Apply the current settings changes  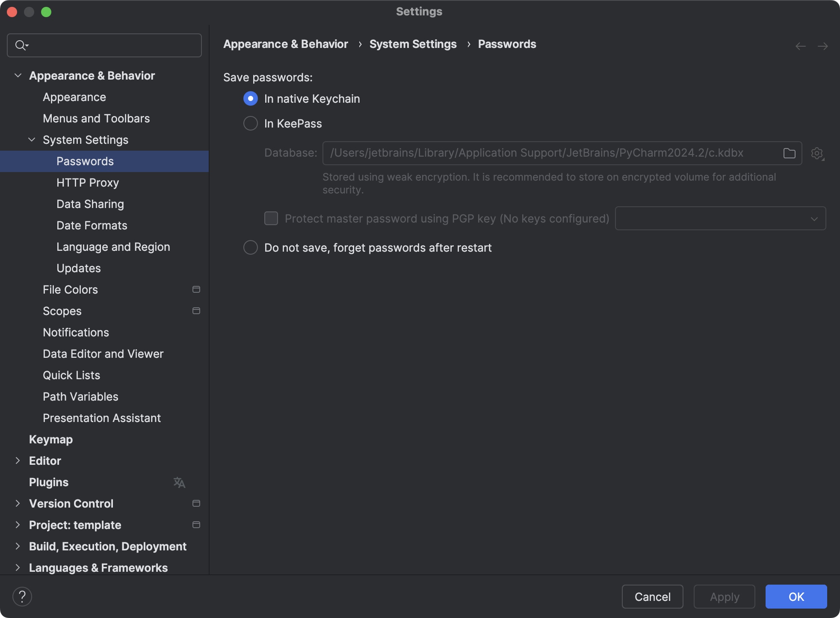[x=724, y=596]
